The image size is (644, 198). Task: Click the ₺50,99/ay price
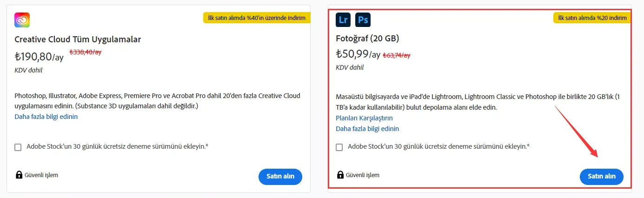click(358, 54)
